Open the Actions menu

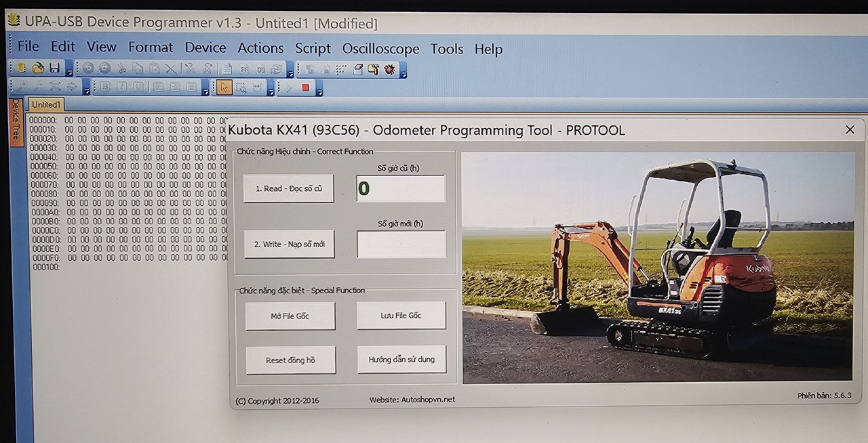coord(260,48)
